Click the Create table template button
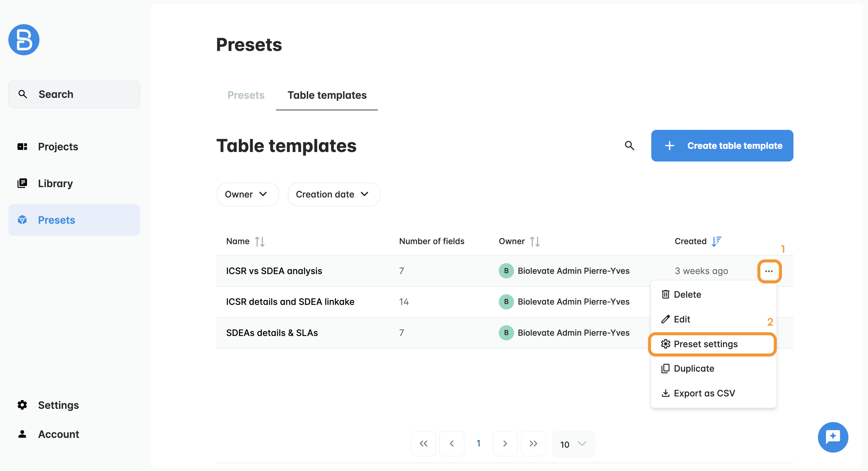The width and height of the screenshot is (868, 471). (x=722, y=146)
